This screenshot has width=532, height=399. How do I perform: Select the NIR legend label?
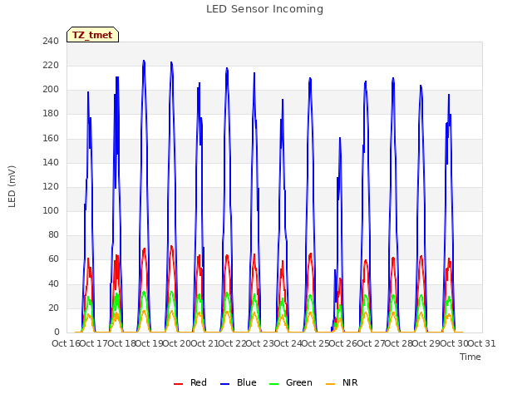click(350, 382)
